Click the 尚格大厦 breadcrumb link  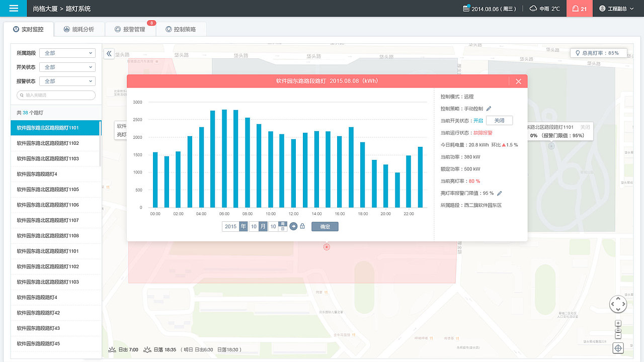44,9
